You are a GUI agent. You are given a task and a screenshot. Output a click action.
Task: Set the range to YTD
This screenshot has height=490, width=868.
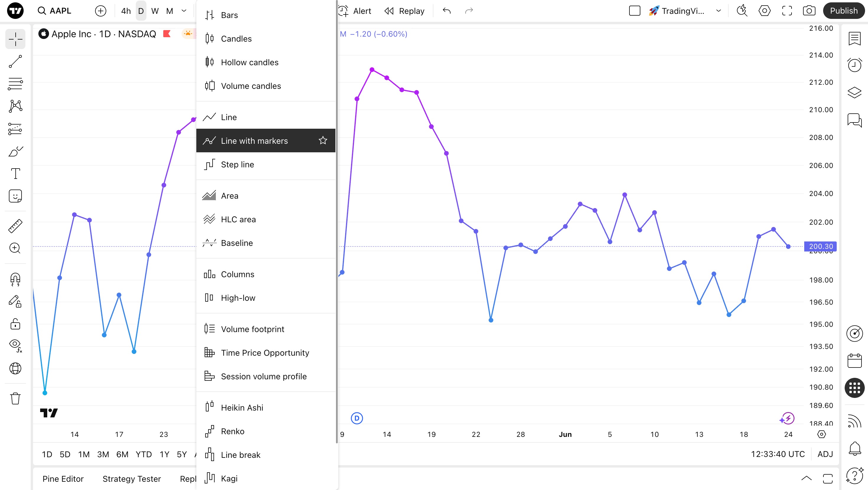pyautogui.click(x=143, y=454)
